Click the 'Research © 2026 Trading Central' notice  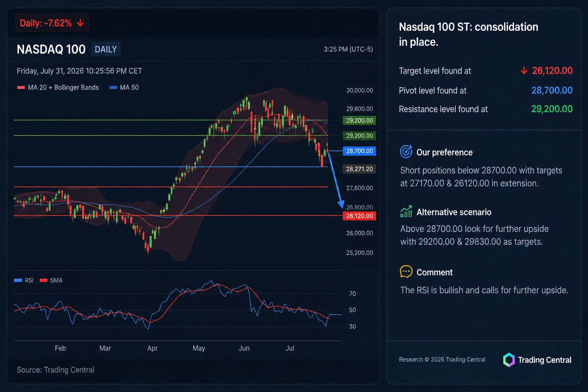[x=442, y=359]
